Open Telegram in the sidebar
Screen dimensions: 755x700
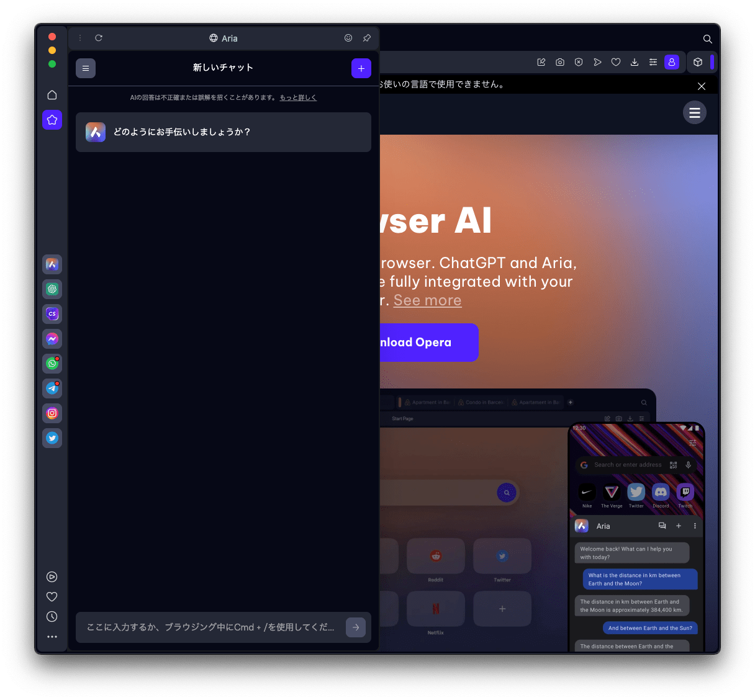pyautogui.click(x=52, y=388)
